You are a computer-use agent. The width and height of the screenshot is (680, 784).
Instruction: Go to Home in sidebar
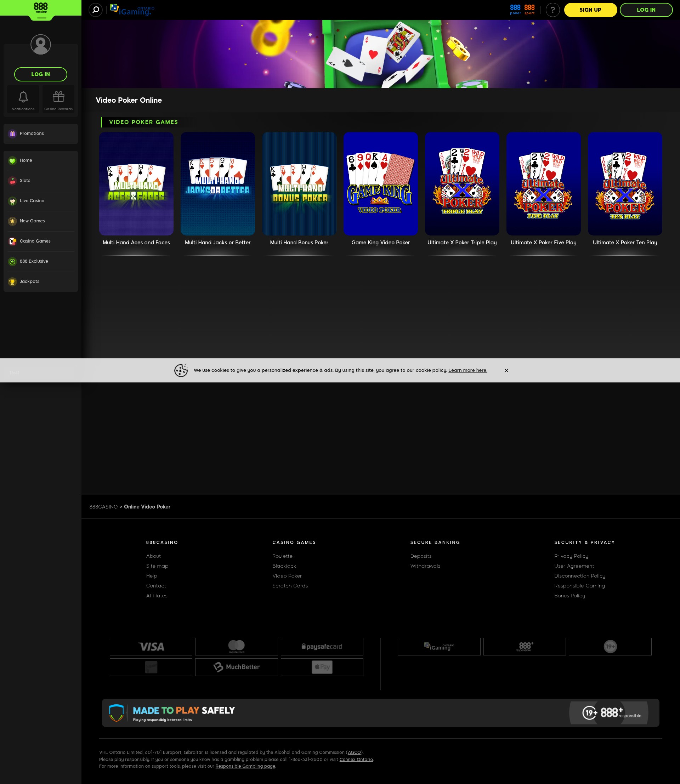pyautogui.click(x=41, y=160)
